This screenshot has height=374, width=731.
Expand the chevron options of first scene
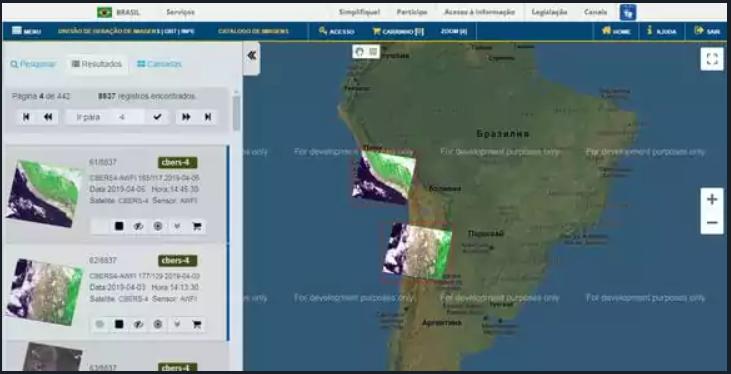coord(177,227)
